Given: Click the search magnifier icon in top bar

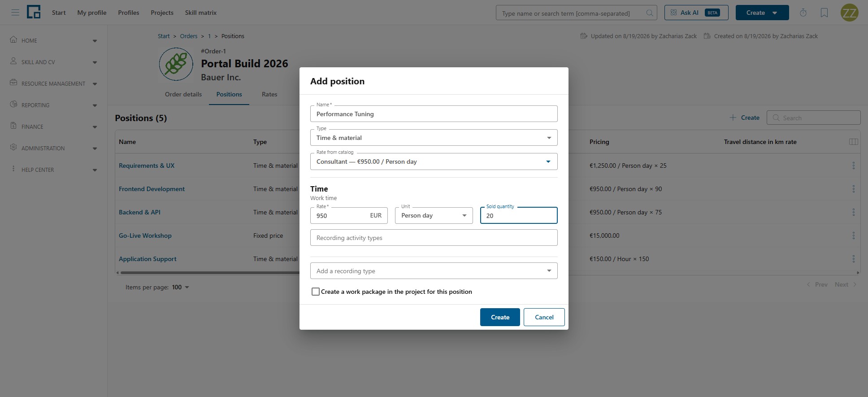Looking at the screenshot, I should pyautogui.click(x=649, y=13).
